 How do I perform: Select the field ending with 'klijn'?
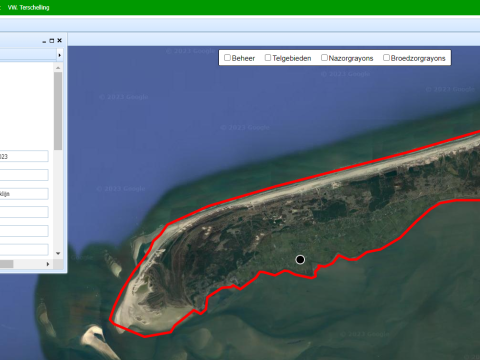point(24,194)
